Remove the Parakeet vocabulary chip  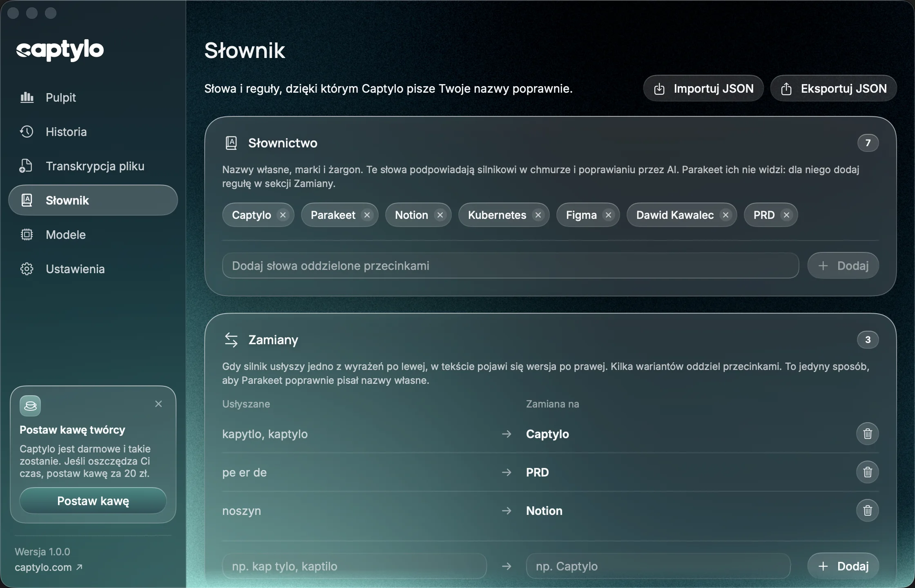(367, 215)
